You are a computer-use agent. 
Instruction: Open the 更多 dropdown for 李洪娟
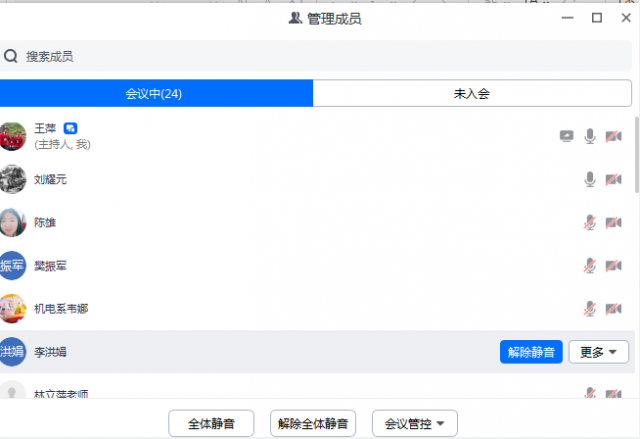599,352
